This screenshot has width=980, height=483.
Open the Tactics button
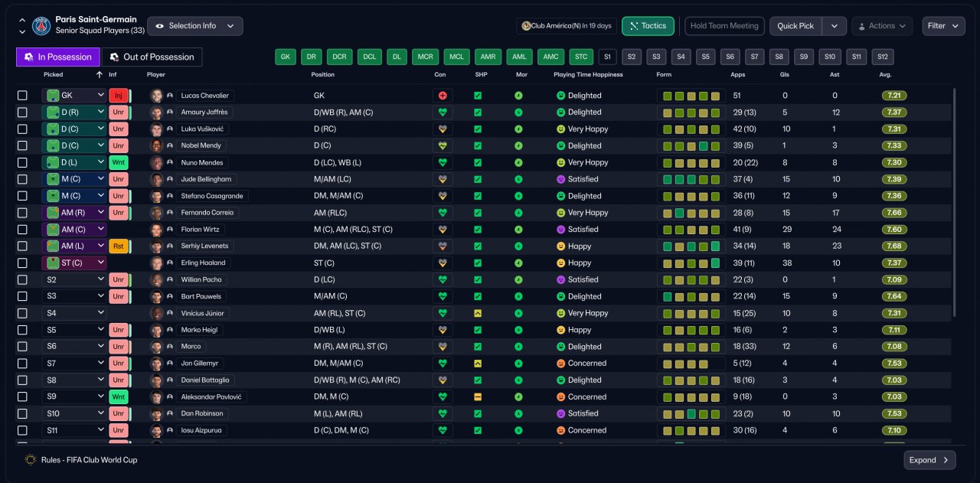pos(648,26)
